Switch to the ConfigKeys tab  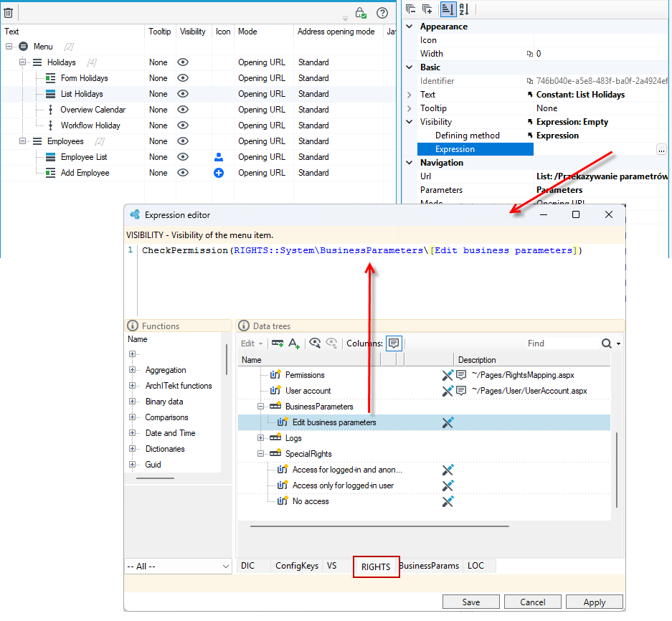point(297,566)
